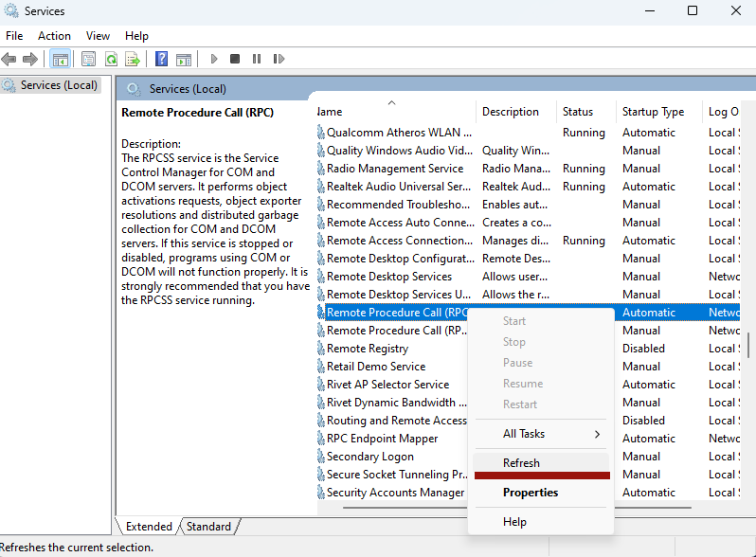Choose Help in the context menu
This screenshot has width=756, height=557.
(515, 522)
